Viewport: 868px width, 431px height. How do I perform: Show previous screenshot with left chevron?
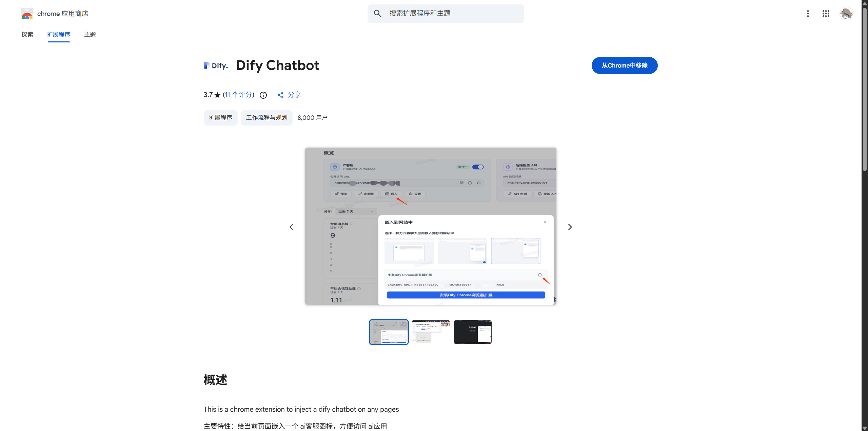tap(292, 227)
